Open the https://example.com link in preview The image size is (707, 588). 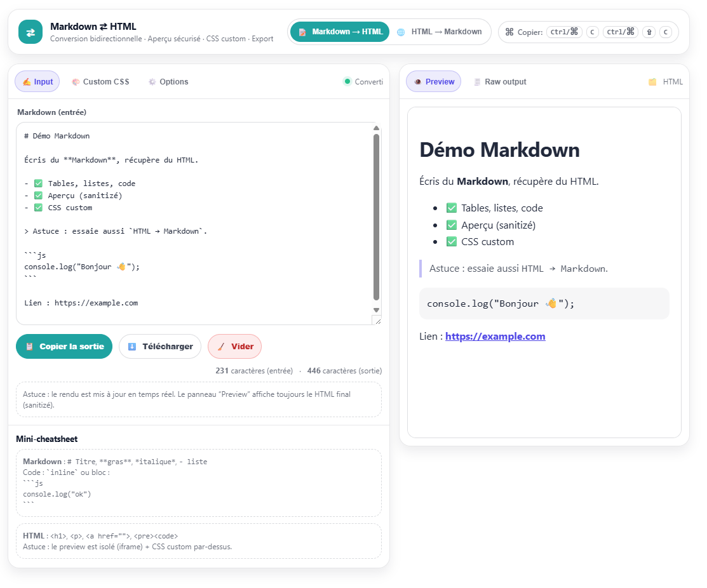tap(495, 337)
